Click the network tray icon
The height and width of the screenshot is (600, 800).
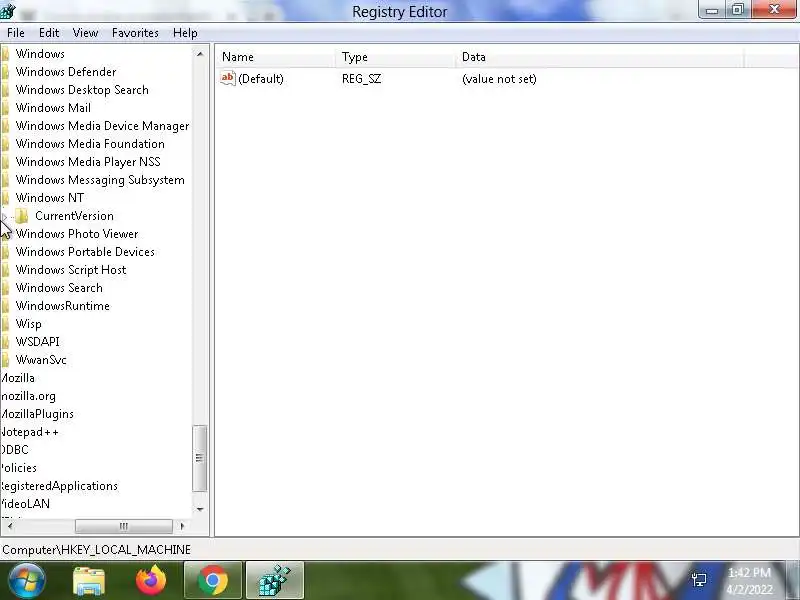pyautogui.click(x=698, y=580)
